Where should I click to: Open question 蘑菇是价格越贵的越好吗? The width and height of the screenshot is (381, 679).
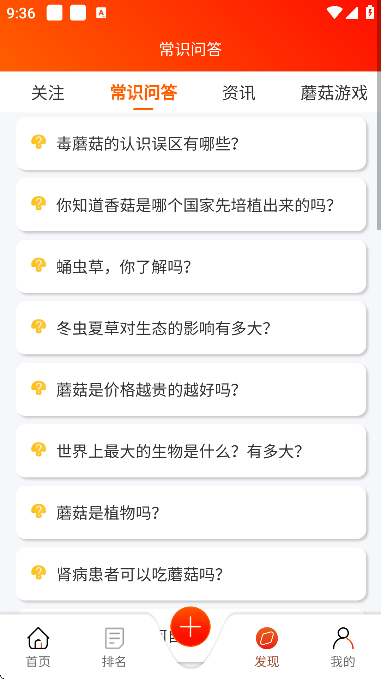(x=191, y=390)
